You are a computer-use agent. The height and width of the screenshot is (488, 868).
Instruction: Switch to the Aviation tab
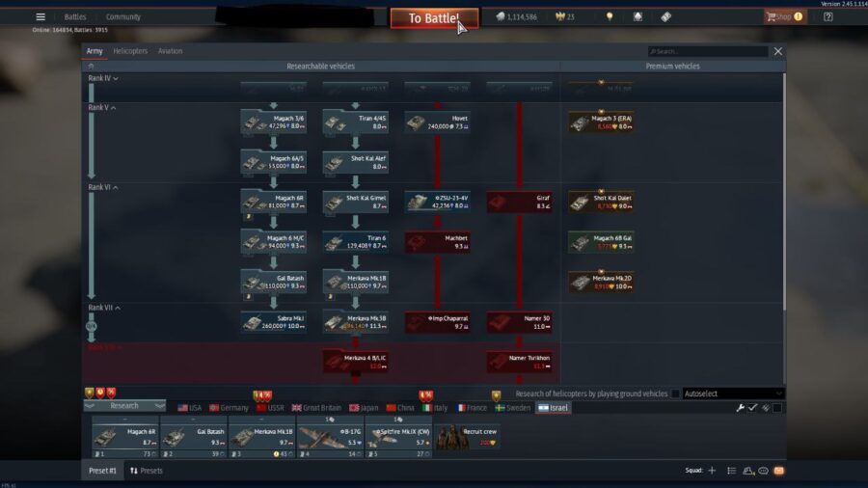click(x=170, y=51)
